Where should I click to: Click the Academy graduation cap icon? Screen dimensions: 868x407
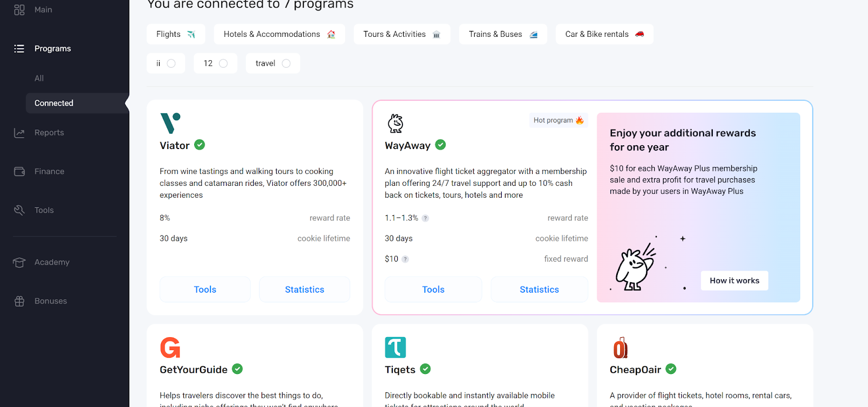pyautogui.click(x=20, y=262)
